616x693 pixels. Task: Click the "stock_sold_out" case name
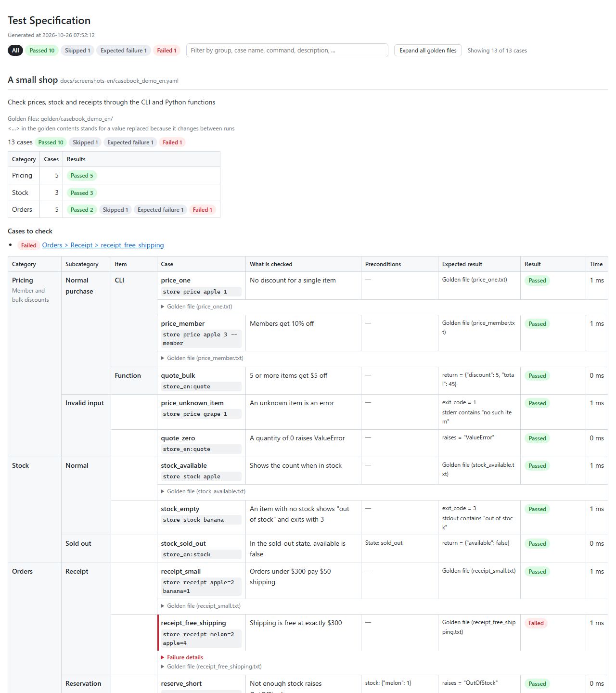[x=183, y=544]
